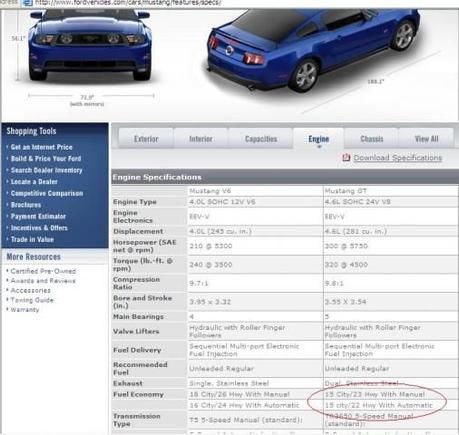Switch to the Exterior tab

pyautogui.click(x=146, y=139)
